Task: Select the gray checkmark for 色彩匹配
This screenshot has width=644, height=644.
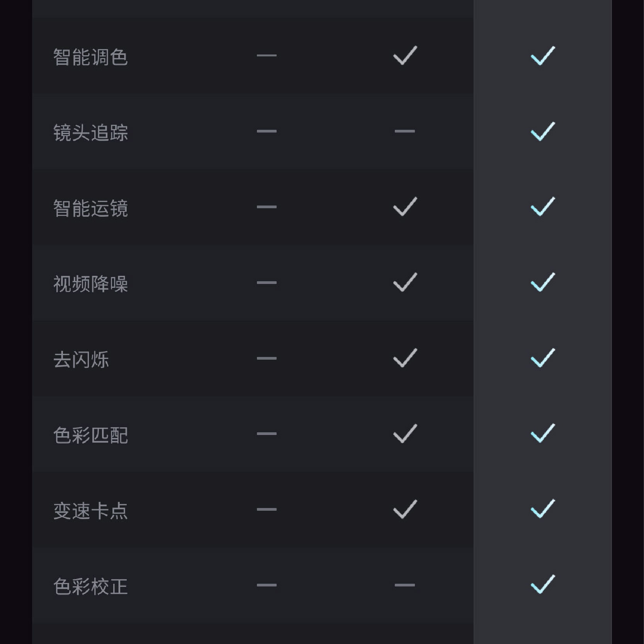Action: (x=405, y=434)
